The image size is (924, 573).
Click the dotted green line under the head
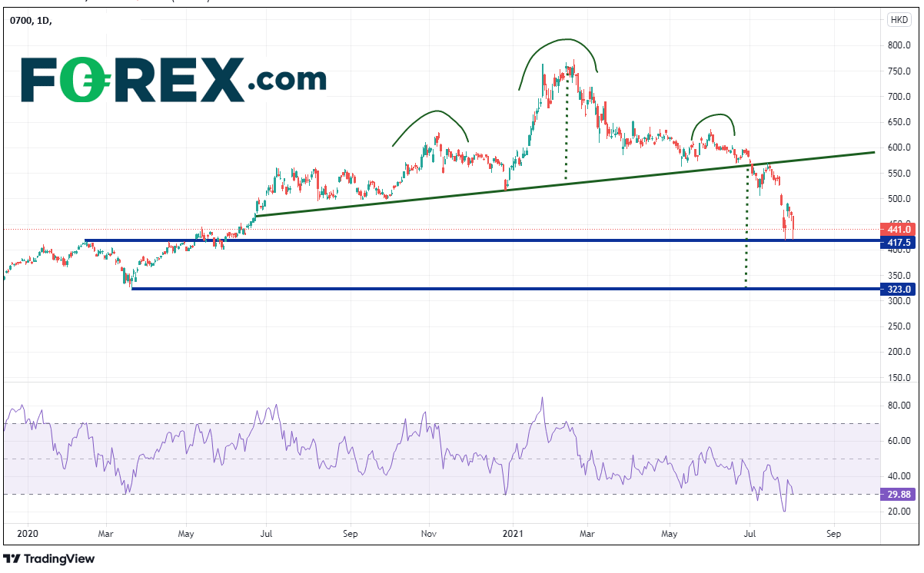click(567, 131)
